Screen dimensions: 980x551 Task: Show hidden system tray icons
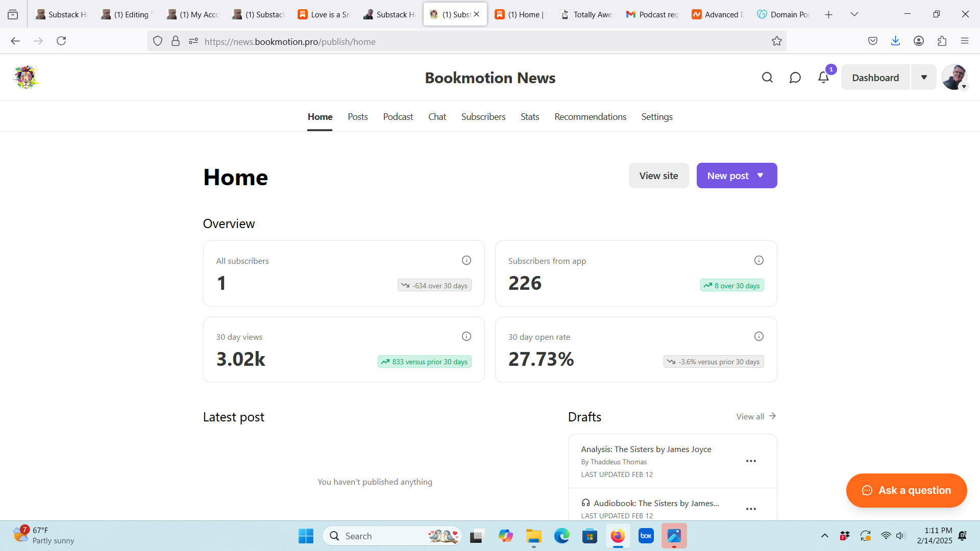[825, 536]
